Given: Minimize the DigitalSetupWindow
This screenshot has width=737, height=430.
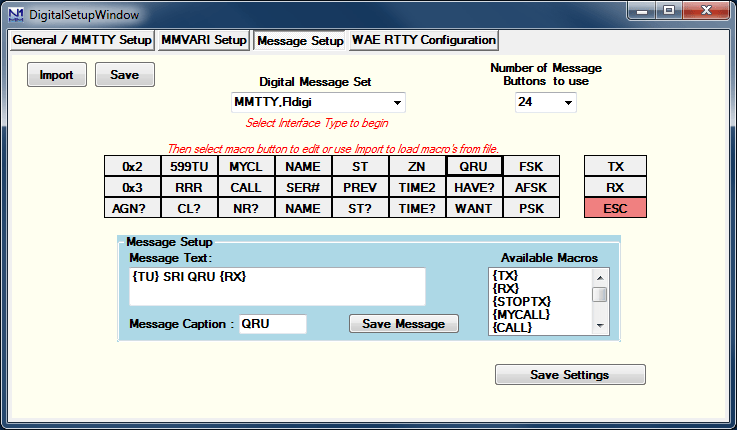Looking at the screenshot, I should tap(642, 11).
